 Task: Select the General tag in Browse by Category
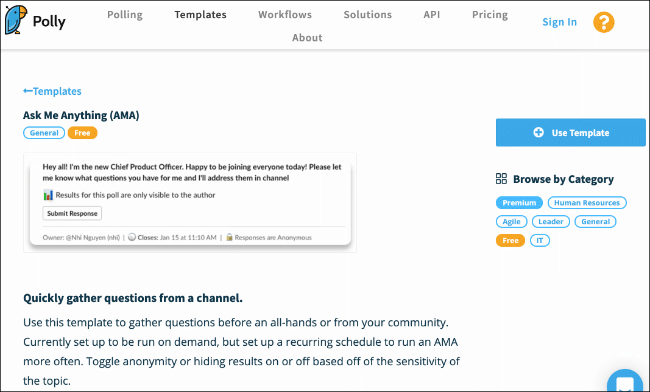pos(595,222)
